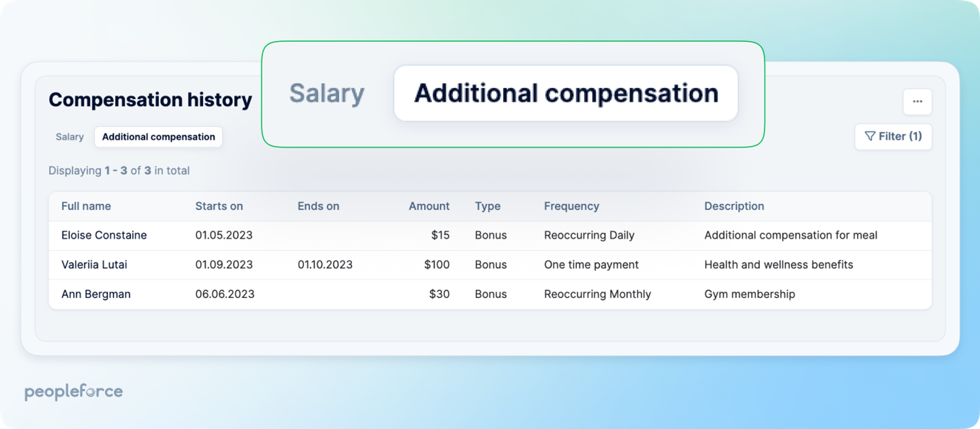Click the Frequency column header
The width and height of the screenshot is (980, 429).
point(571,206)
